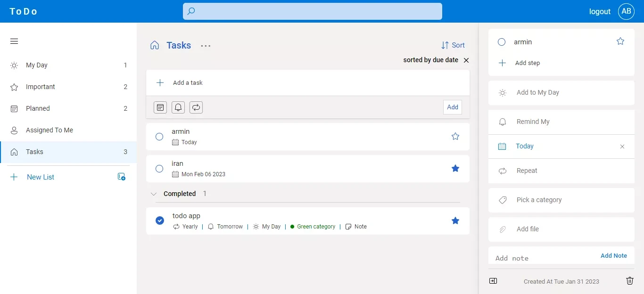Screen dimensions: 644x294
Task: Open Pick a category selector
Action: click(539, 200)
